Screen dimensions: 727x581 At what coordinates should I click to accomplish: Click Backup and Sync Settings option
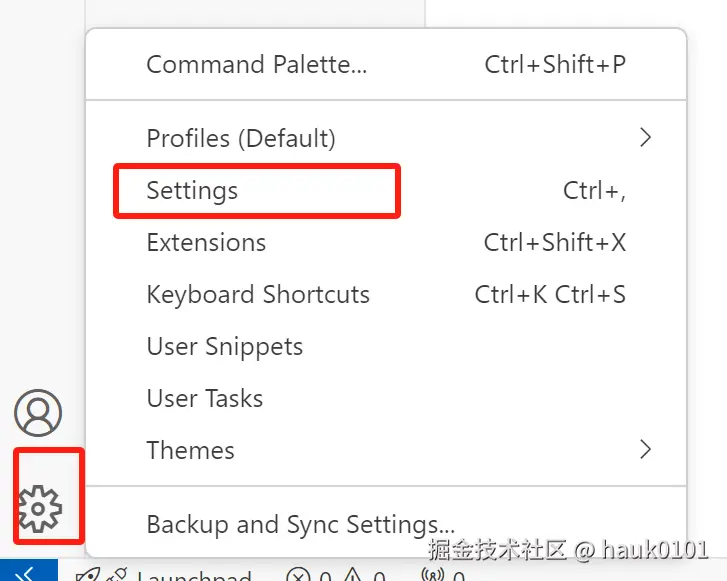click(x=300, y=524)
